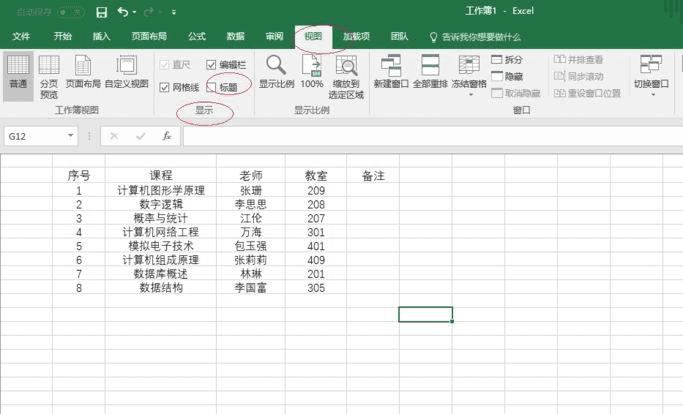Click the selected cell G12
The width and height of the screenshot is (683, 414).
[x=426, y=315]
